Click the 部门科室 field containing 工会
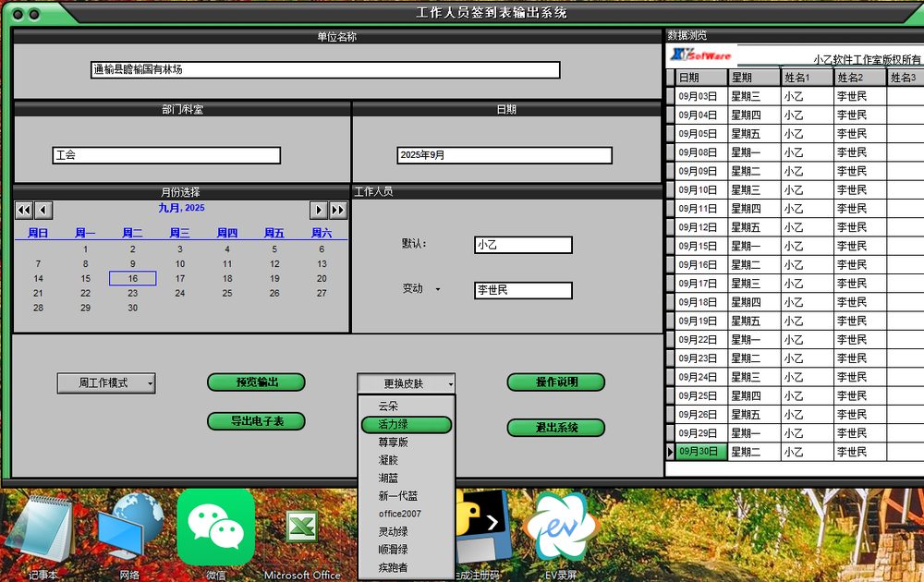Image resolution: width=924 pixels, height=582 pixels. 166,155
